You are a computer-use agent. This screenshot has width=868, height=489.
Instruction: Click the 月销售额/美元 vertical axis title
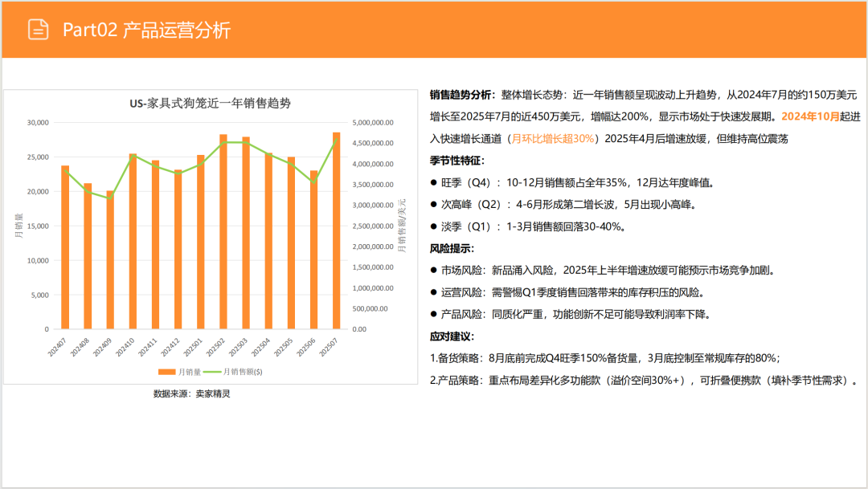click(403, 226)
